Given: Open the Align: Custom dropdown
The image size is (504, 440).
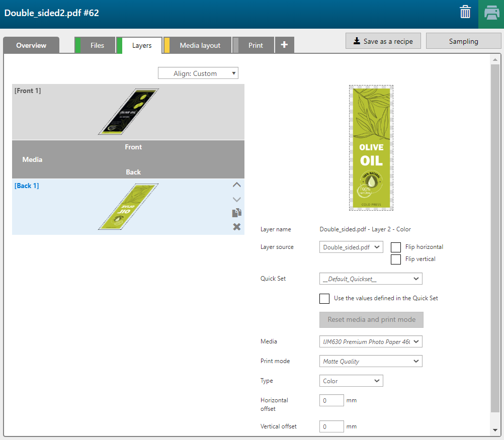Looking at the screenshot, I should click(x=198, y=73).
